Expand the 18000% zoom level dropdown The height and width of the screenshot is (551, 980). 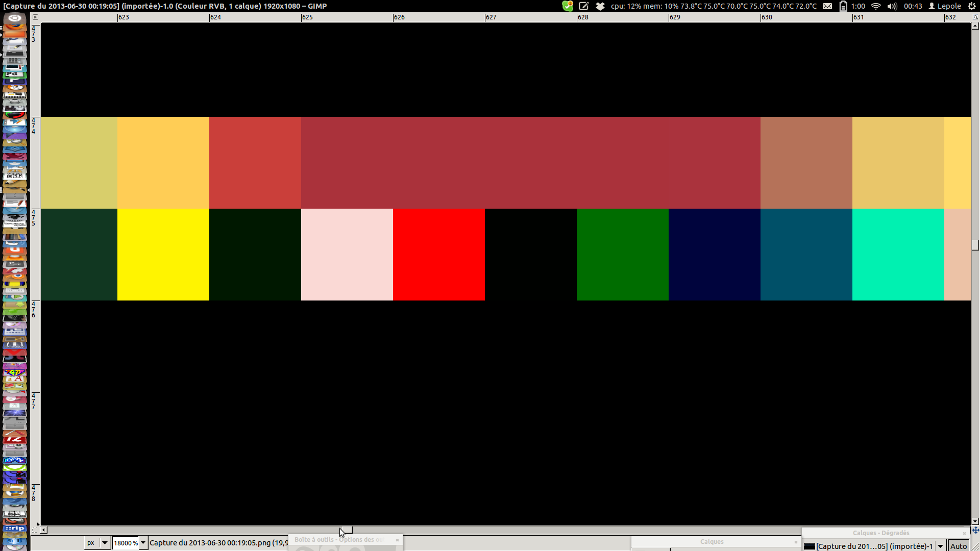[x=143, y=543]
